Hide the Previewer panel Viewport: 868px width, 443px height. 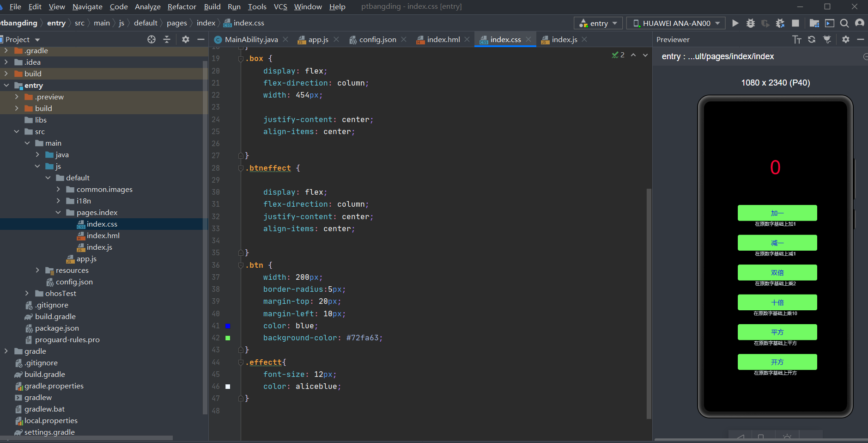[x=861, y=39]
